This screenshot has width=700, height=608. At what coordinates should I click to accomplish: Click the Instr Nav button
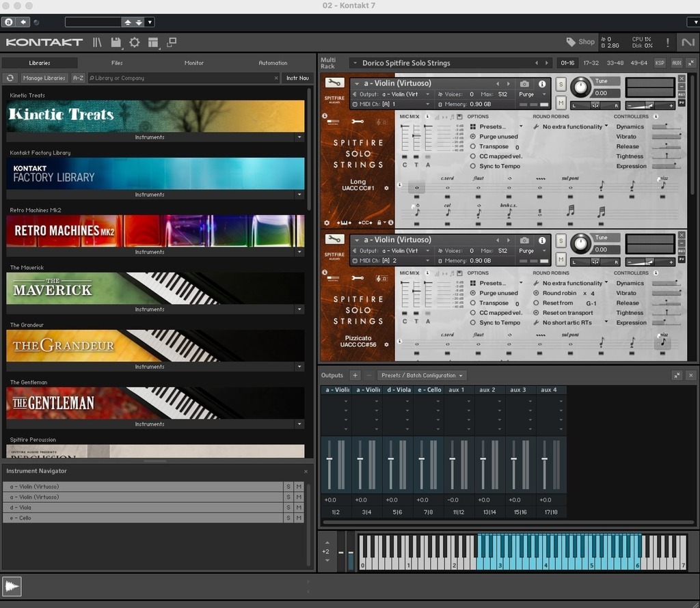[297, 78]
